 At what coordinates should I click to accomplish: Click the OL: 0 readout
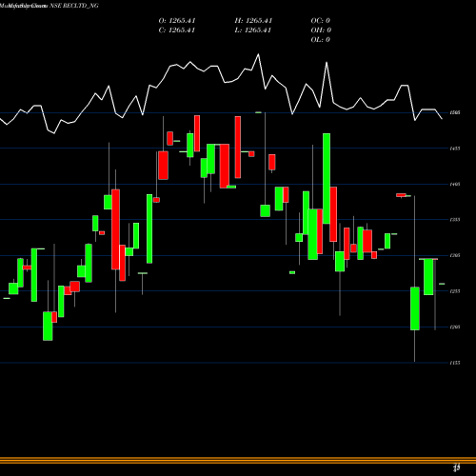[x=321, y=40]
